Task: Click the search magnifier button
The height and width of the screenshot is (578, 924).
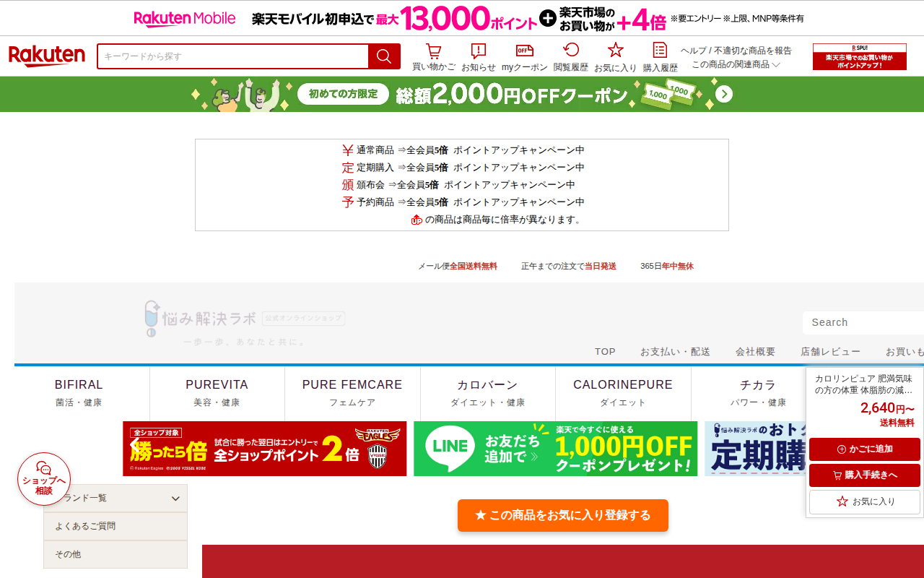Action: [x=384, y=56]
